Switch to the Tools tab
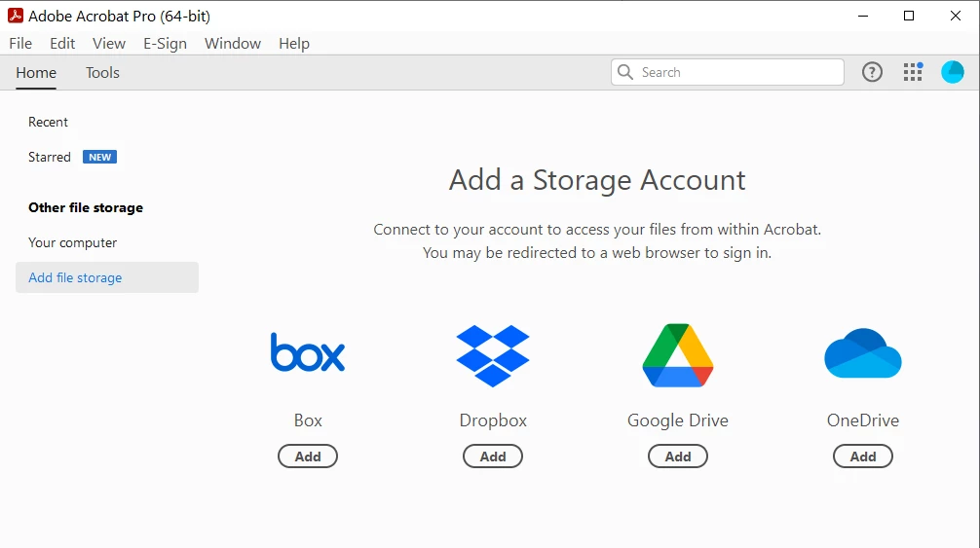Viewport: 980px width, 548px height. coord(102,72)
